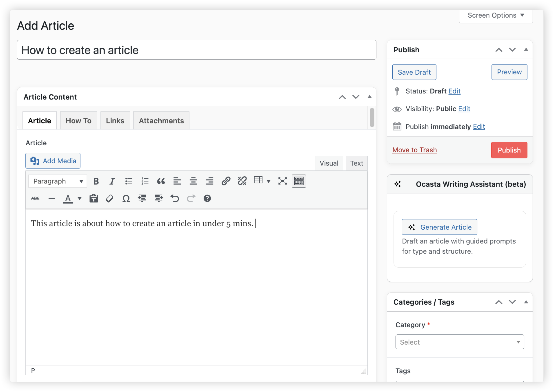Insert a blockquote
Screen dimensions: 554x392
[161, 181]
